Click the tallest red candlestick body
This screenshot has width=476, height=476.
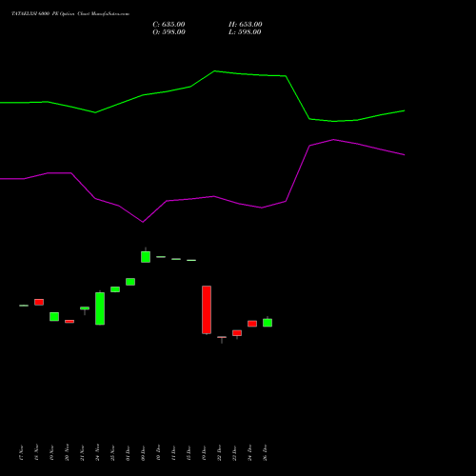coord(207,309)
